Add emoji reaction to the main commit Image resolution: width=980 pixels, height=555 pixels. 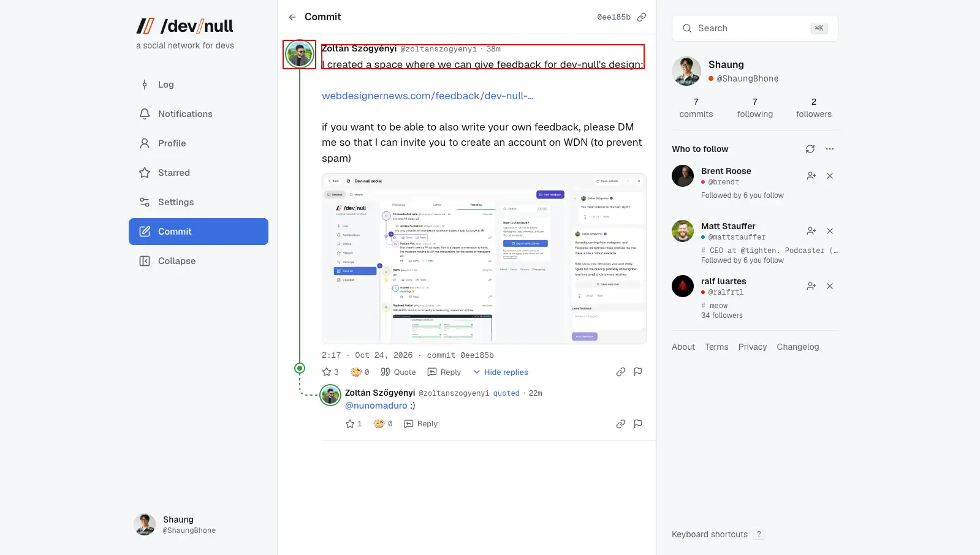360,372
